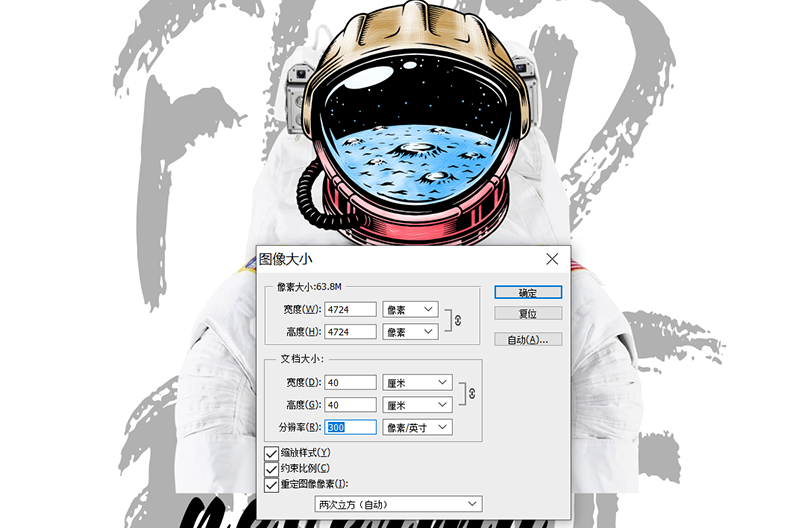This screenshot has width=800, height=528.
Task: Open the 高度(H) 像素 unit dropdown
Action: [410, 332]
